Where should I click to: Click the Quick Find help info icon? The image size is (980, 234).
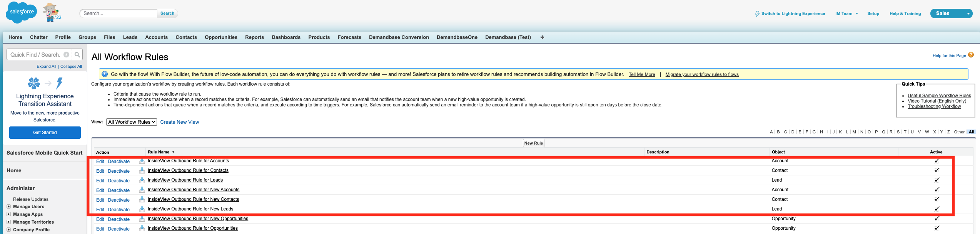click(x=67, y=55)
